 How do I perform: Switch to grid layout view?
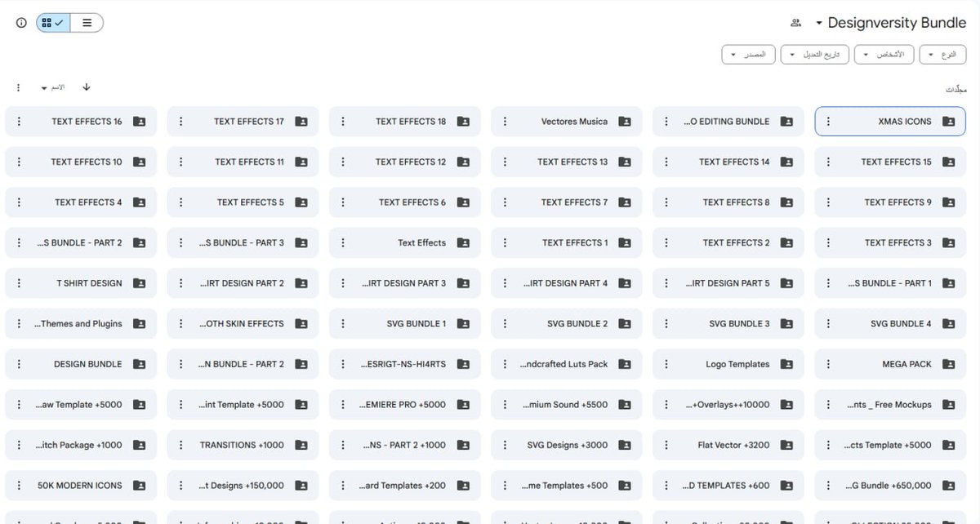click(x=53, y=23)
